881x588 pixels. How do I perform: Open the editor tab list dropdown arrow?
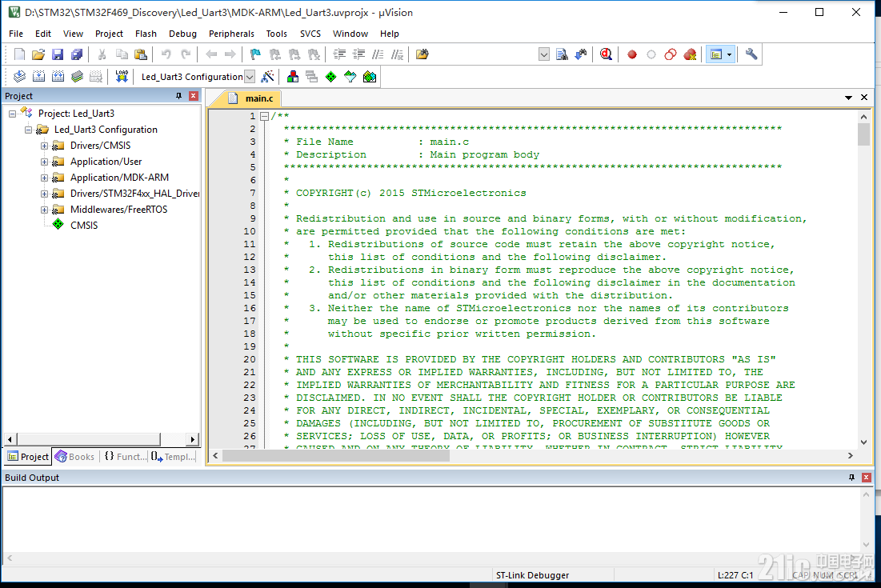[848, 98]
